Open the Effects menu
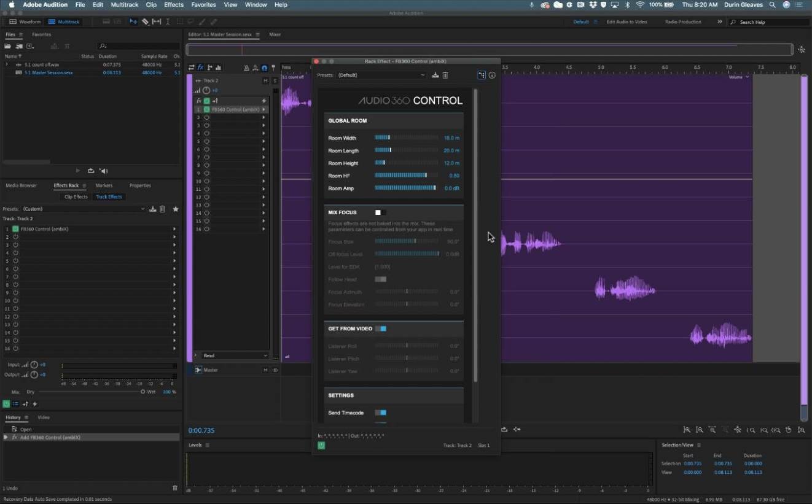The width and height of the screenshot is (812, 504). click(x=173, y=4)
